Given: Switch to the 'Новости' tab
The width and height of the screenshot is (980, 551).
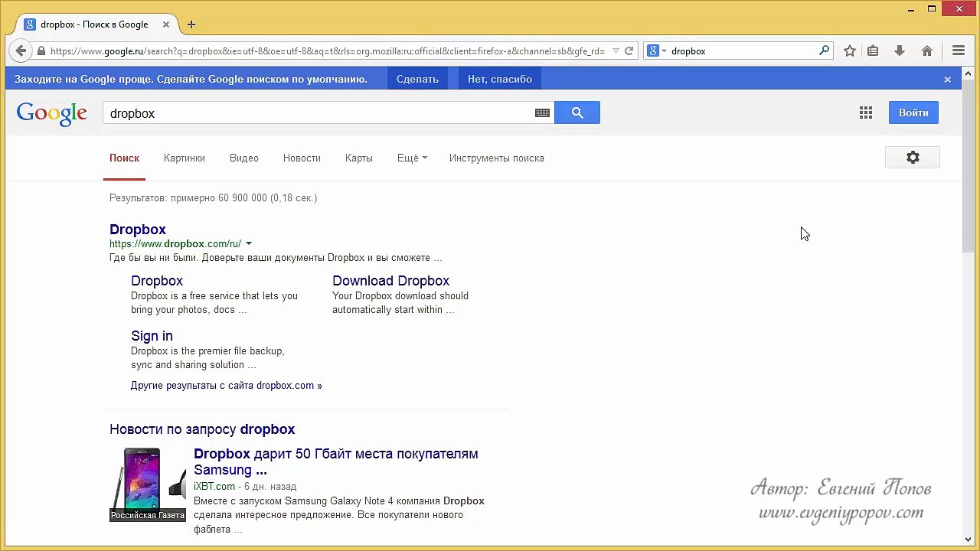Looking at the screenshot, I should (x=302, y=158).
